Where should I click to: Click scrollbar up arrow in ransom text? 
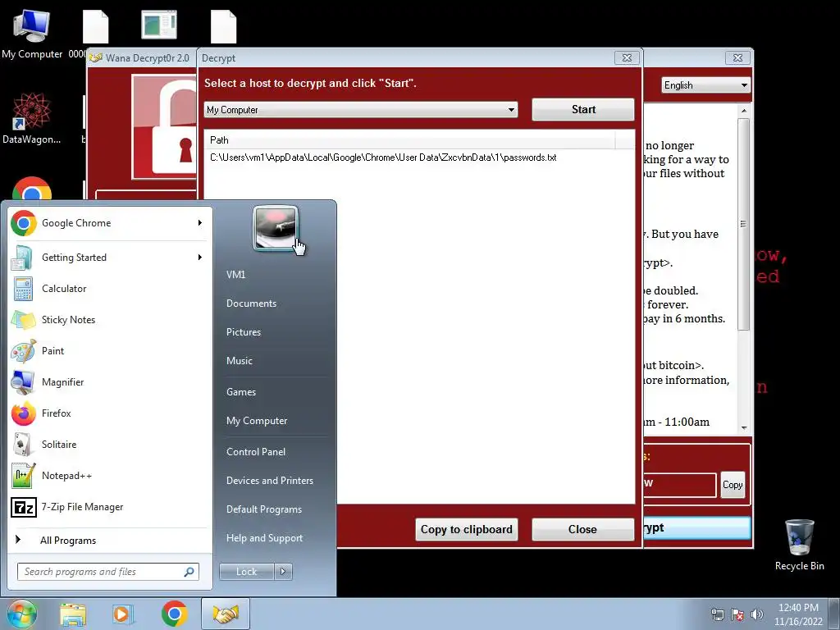(x=743, y=111)
